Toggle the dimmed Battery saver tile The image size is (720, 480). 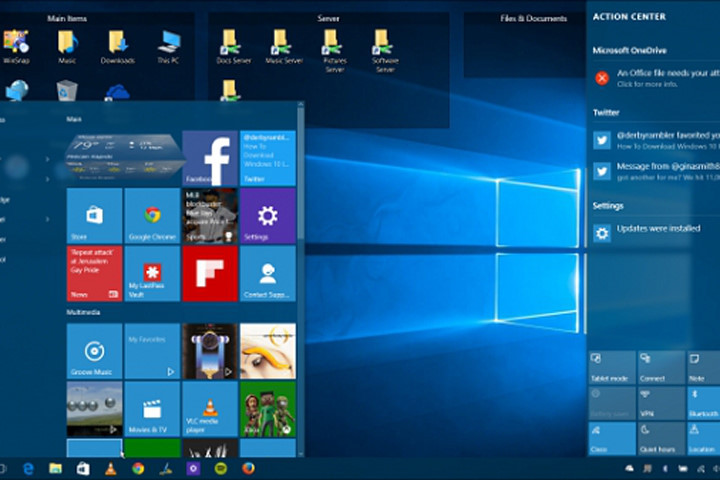612,403
